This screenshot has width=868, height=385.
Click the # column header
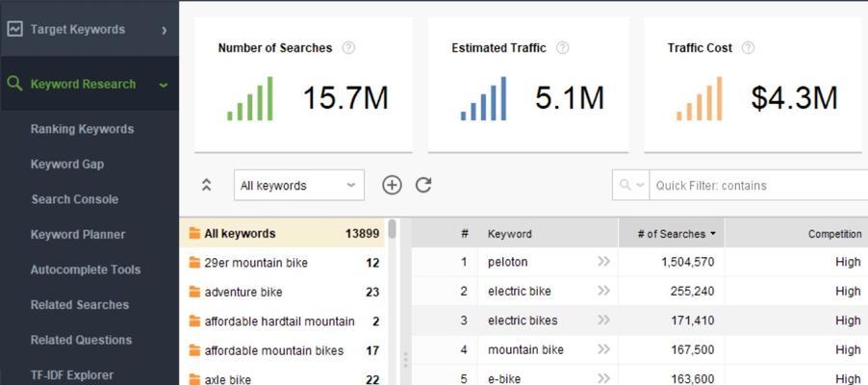pyautogui.click(x=446, y=234)
